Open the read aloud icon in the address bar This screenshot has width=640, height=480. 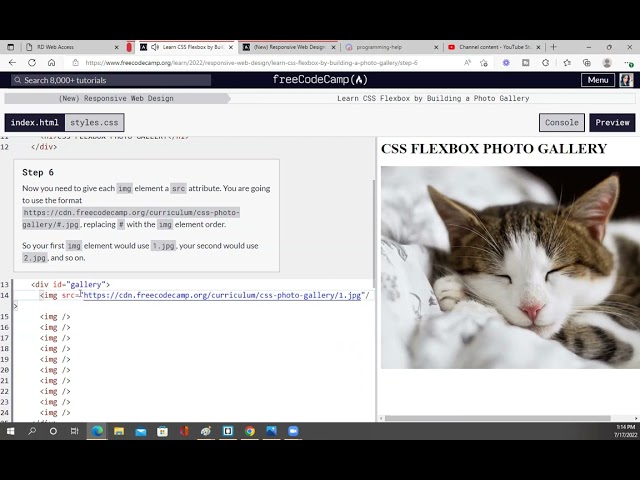coord(467,62)
